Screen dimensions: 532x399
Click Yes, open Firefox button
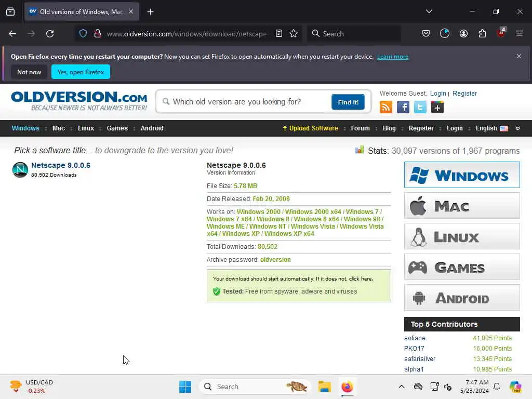click(81, 72)
